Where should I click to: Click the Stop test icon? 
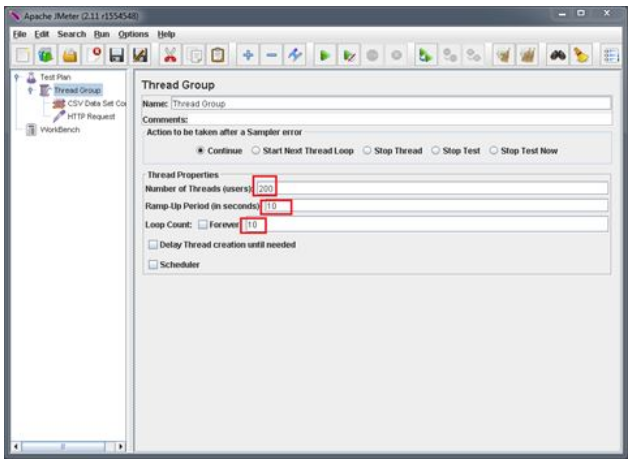pos(372,55)
